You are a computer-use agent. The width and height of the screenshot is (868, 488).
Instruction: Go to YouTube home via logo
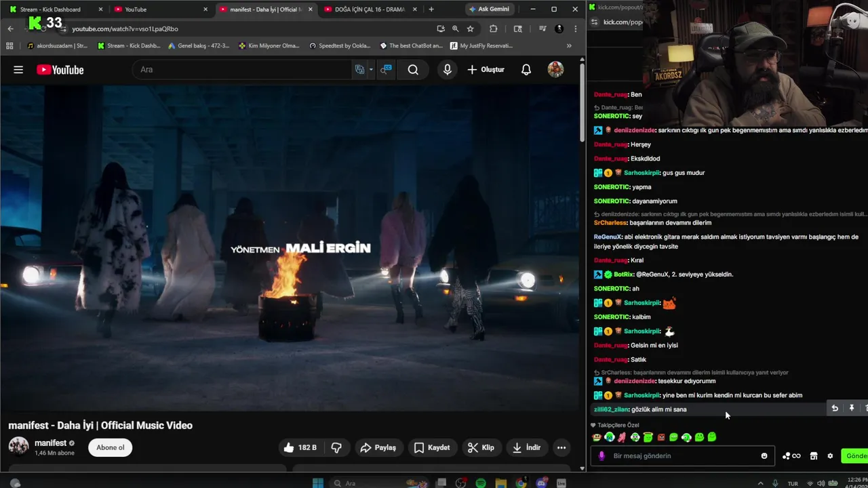click(60, 70)
